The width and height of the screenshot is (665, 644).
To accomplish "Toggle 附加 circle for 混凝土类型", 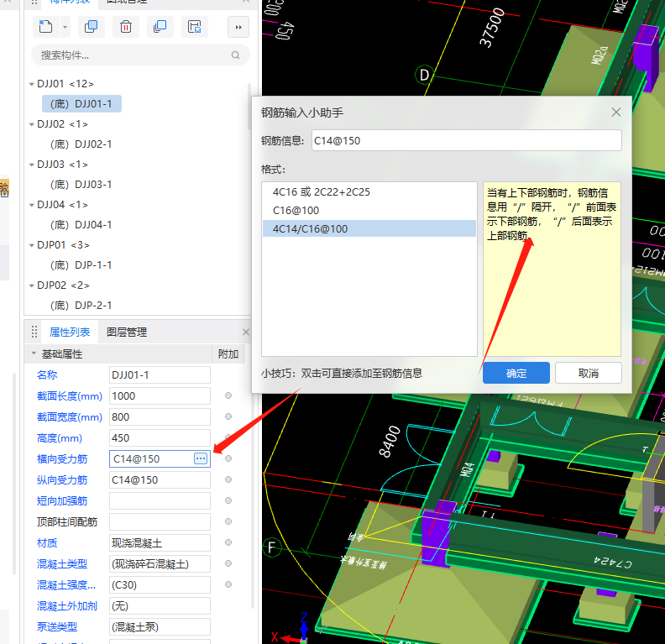I will [228, 563].
